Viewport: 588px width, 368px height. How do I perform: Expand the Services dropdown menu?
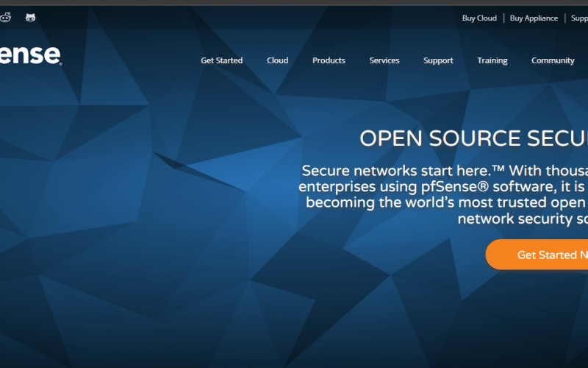point(384,60)
